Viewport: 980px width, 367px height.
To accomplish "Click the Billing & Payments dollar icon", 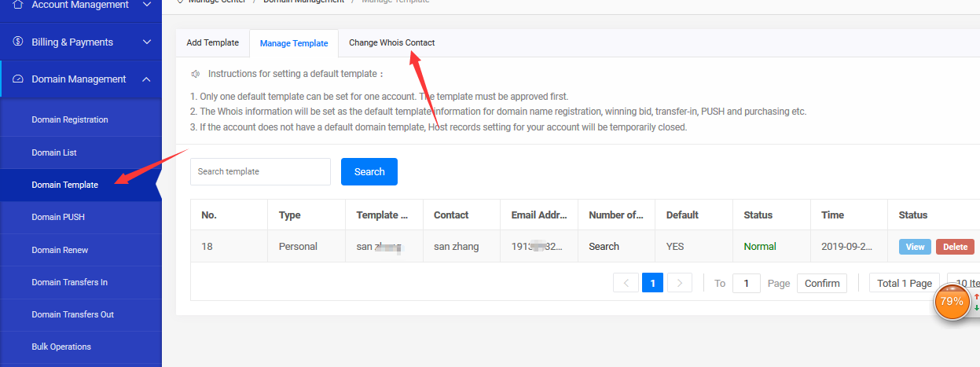I will [18, 42].
